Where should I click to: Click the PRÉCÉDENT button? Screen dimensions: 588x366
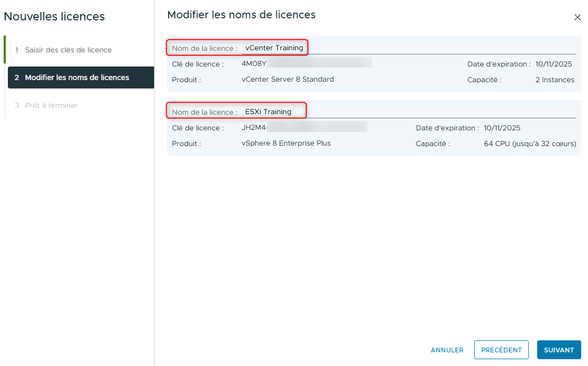(501, 350)
